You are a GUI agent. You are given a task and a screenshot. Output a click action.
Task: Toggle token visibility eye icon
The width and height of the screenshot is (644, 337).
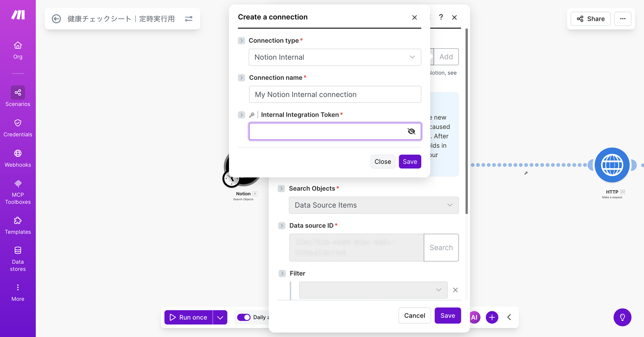pyautogui.click(x=411, y=131)
